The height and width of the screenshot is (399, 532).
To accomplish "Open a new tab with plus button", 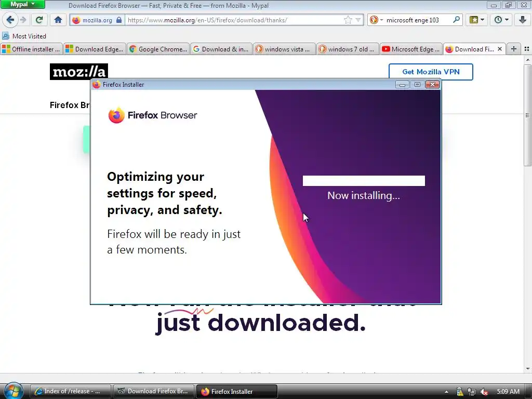I will (x=514, y=49).
